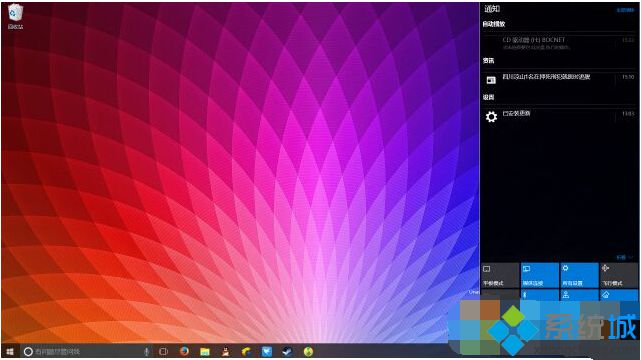The width and height of the screenshot is (641, 360).
Task: Click the Cortana circle icon
Action: click(28, 351)
